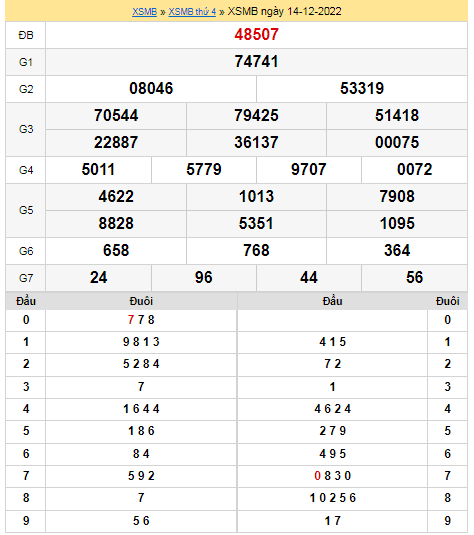Select loto values '1 6 4 4'
Image resolution: width=474 pixels, height=535 pixels.
tap(141, 409)
